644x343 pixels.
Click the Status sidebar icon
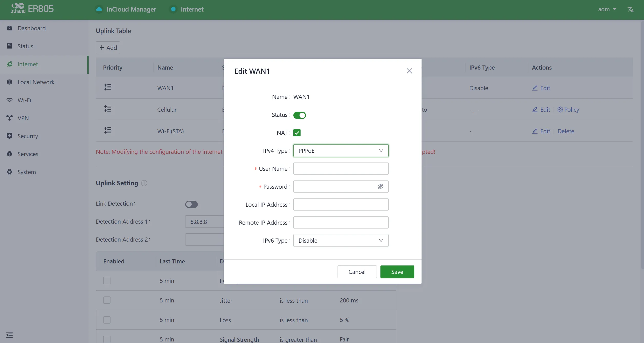(10, 46)
